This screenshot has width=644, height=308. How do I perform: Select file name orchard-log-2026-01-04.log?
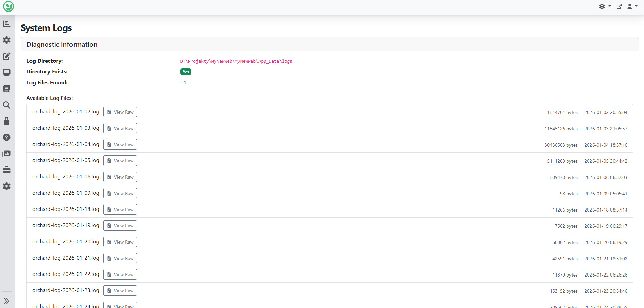(66, 144)
